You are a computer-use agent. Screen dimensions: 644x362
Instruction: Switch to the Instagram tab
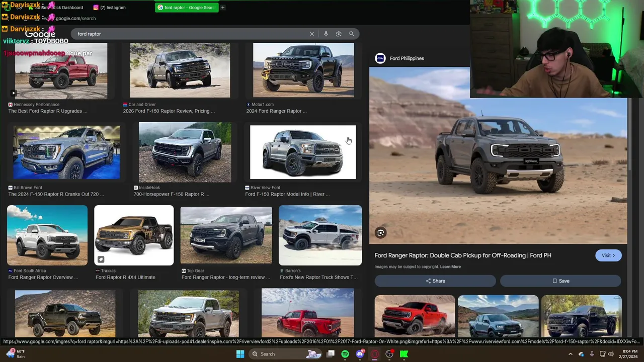pos(109,8)
